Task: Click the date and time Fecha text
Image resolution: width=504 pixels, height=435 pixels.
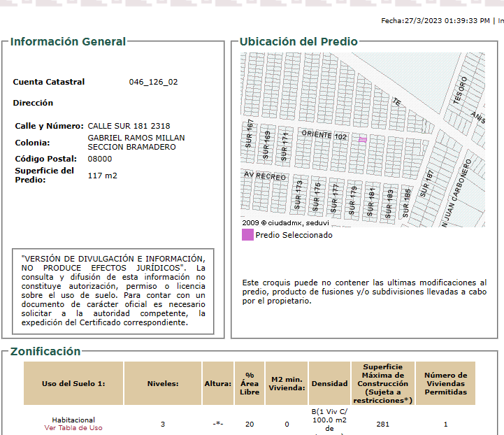Action: [x=435, y=21]
